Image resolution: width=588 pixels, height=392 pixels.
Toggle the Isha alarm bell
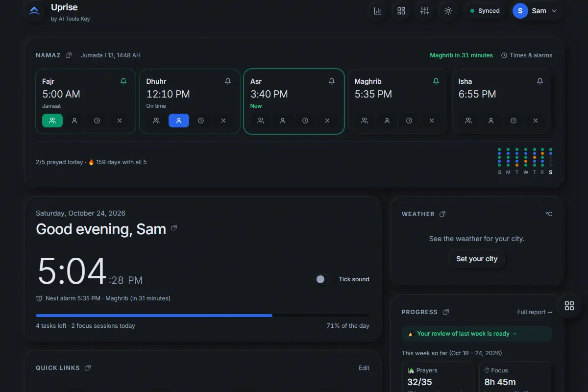pyautogui.click(x=540, y=81)
